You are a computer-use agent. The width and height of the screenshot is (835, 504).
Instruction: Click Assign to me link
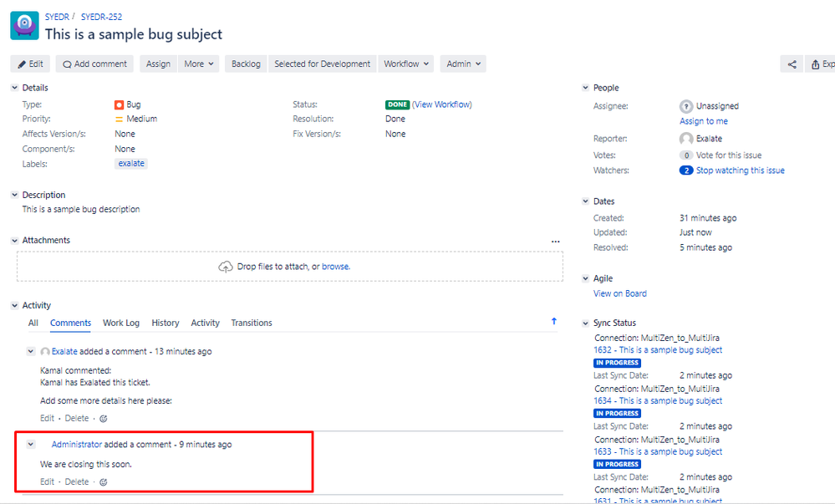[704, 121]
